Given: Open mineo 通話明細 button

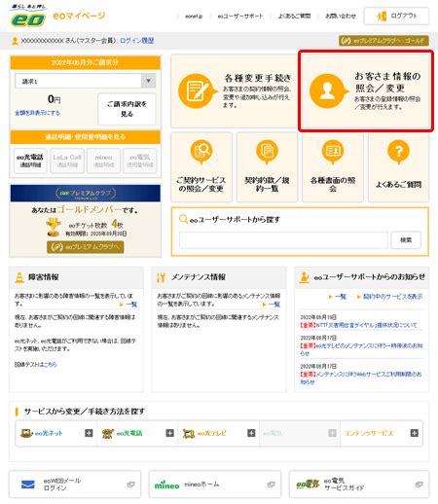Looking at the screenshot, I should click(103, 161).
